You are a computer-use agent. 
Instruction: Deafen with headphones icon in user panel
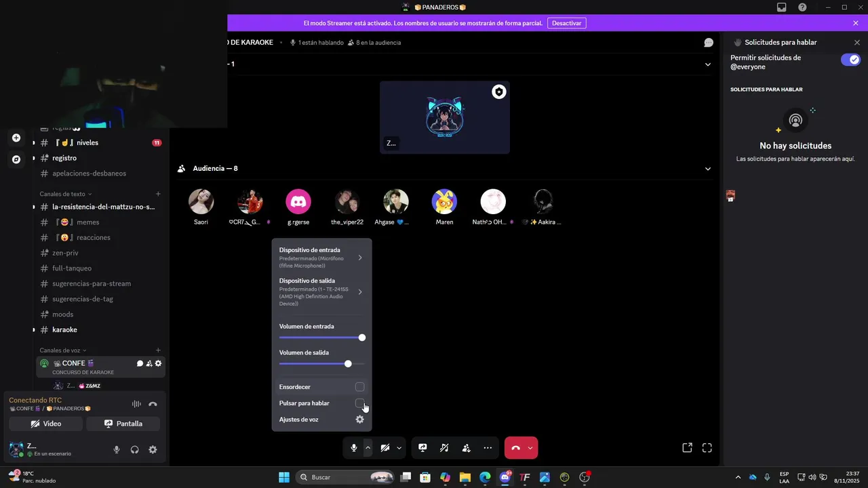tap(135, 449)
